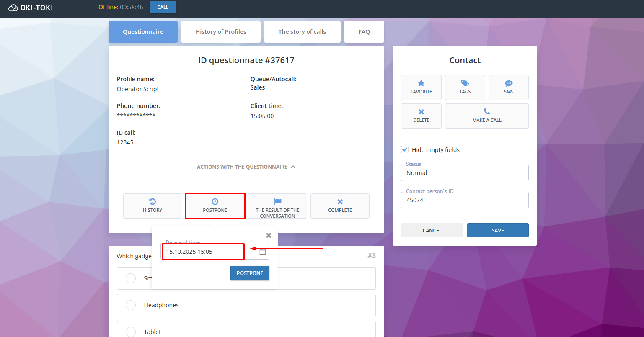Close the postpone popup with X
This screenshot has width=644, height=337.
[x=269, y=235]
